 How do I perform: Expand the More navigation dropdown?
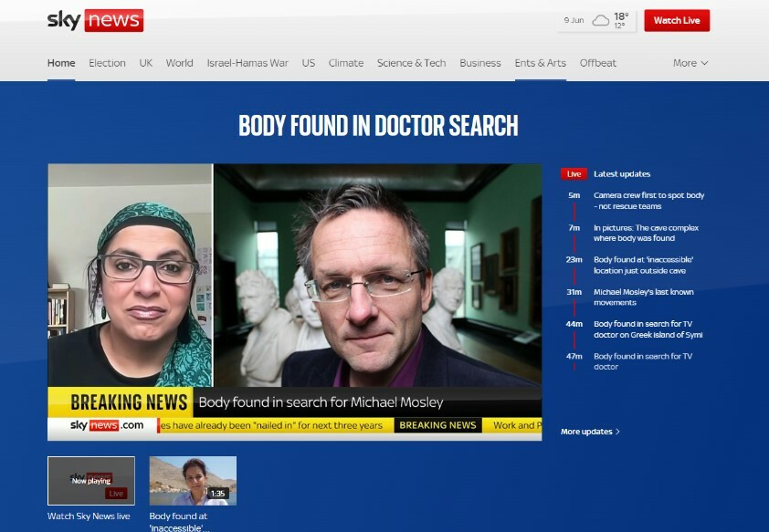click(690, 63)
